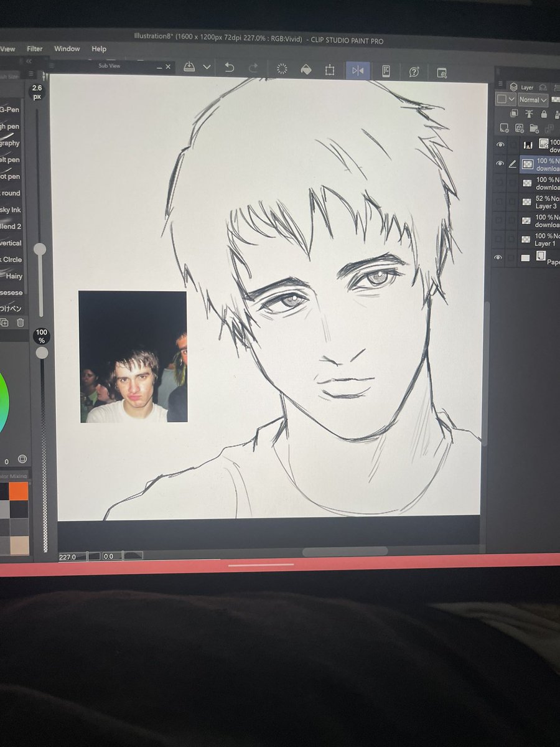Select the 52% Layer 3 thumbnail
The width and height of the screenshot is (560, 747).
tap(527, 202)
